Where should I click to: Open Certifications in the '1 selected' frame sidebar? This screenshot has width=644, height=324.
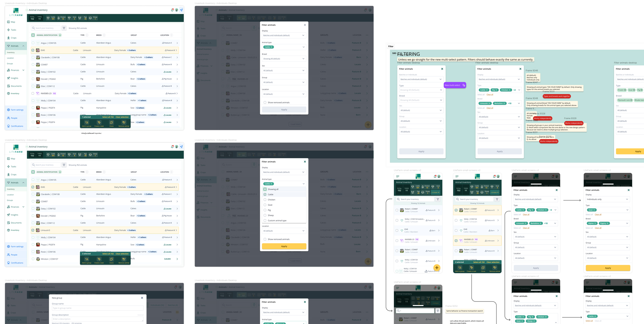pos(15,126)
